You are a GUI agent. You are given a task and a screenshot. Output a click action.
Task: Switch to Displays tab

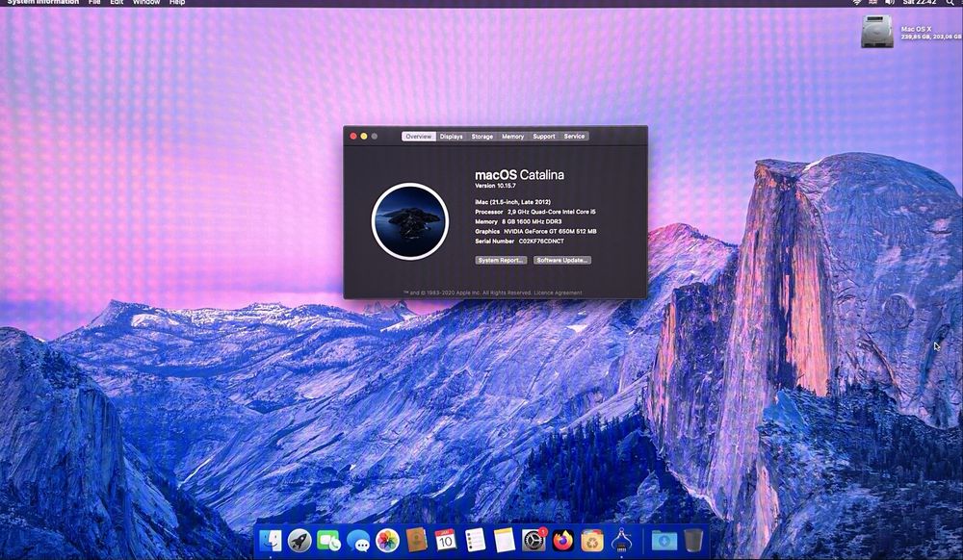pos(452,137)
